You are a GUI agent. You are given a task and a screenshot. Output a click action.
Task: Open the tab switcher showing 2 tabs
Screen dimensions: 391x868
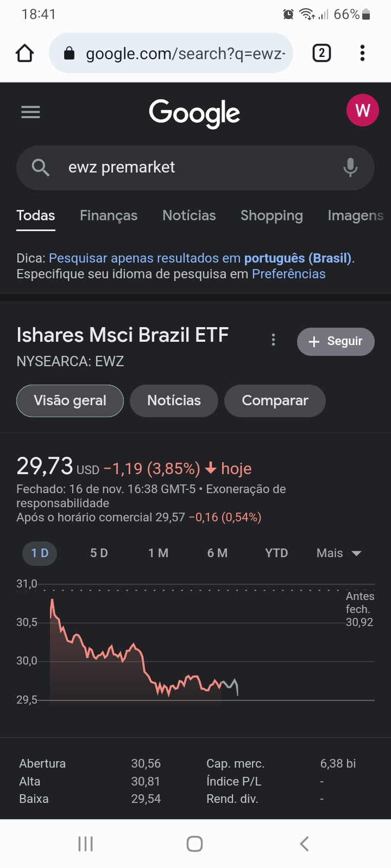coord(321,53)
